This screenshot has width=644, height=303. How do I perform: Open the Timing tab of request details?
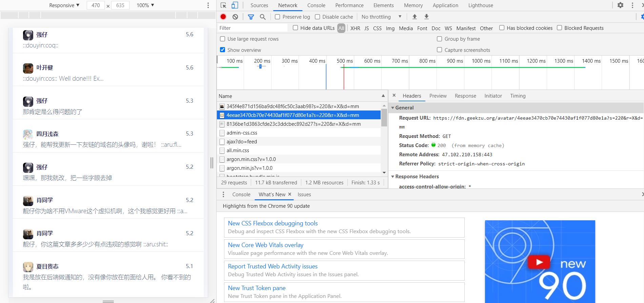point(518,96)
